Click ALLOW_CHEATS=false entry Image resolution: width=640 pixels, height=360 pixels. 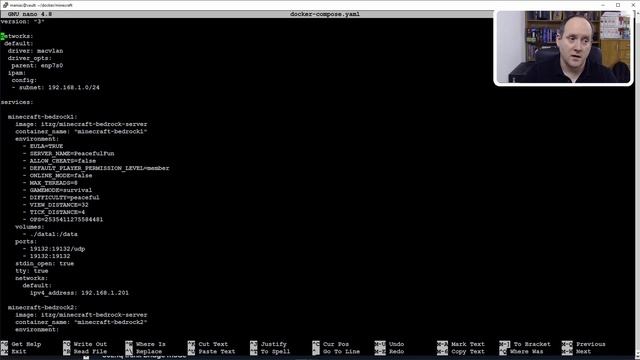click(60, 161)
